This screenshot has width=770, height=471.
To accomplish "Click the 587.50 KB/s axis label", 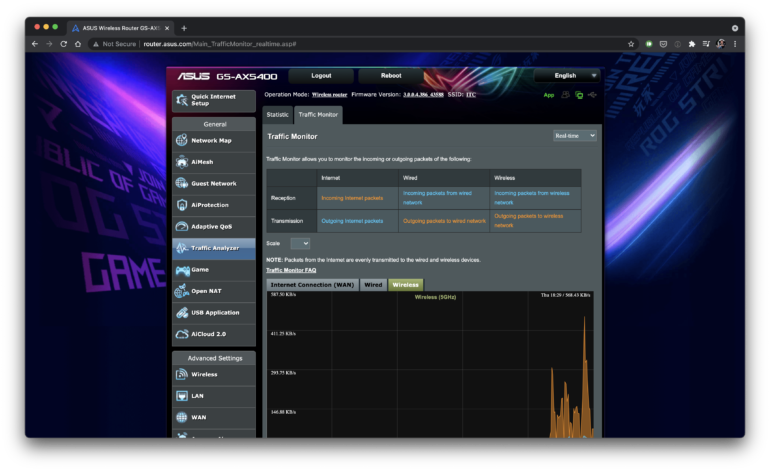I will (283, 295).
